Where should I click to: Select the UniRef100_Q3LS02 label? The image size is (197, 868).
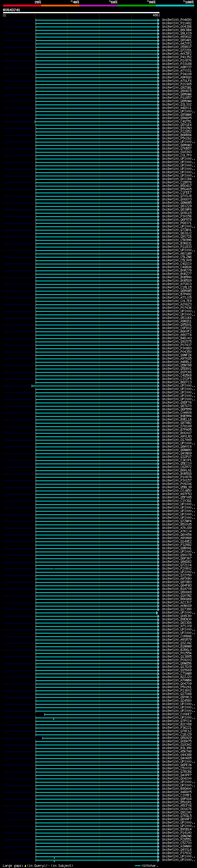pyautogui.click(x=177, y=104)
